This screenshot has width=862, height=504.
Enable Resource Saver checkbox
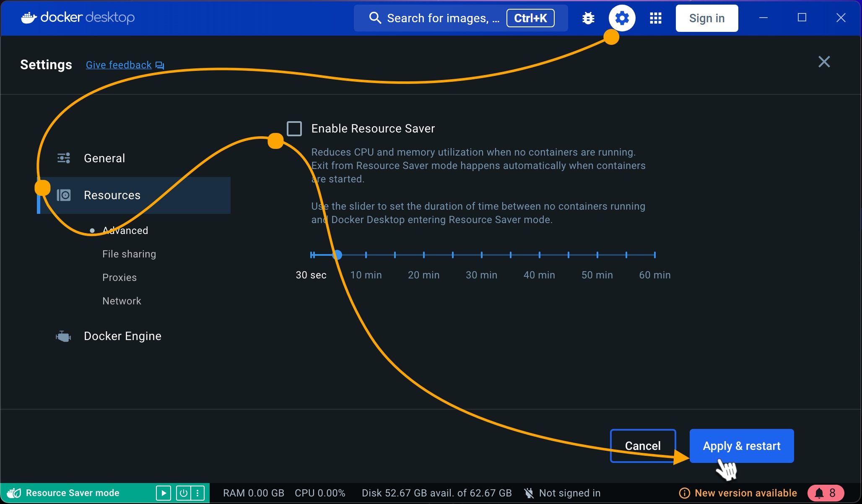294,129
